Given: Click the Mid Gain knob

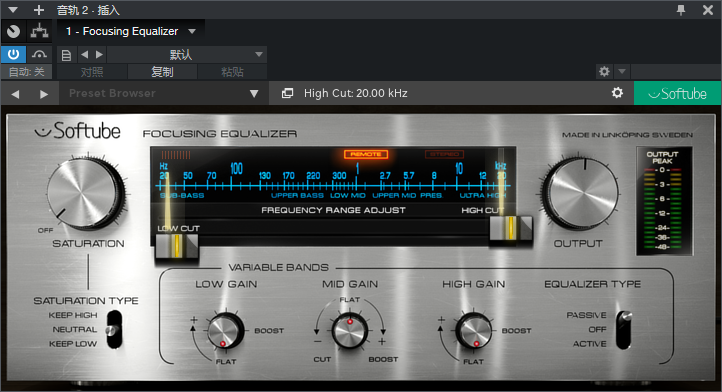Looking at the screenshot, I should (350, 330).
